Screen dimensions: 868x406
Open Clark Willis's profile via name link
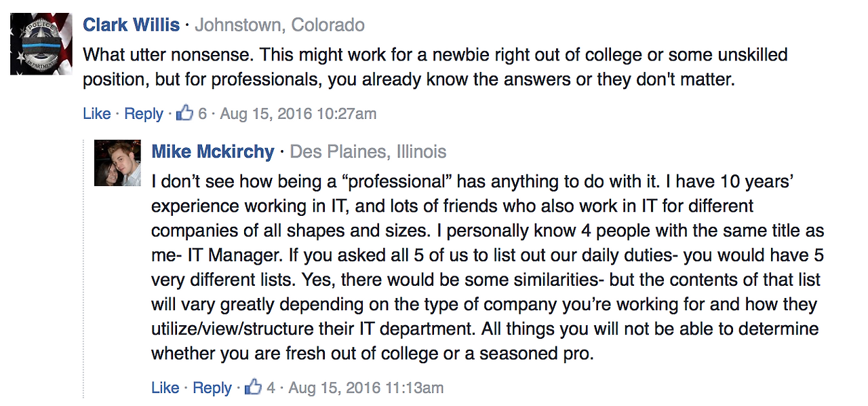tap(132, 25)
